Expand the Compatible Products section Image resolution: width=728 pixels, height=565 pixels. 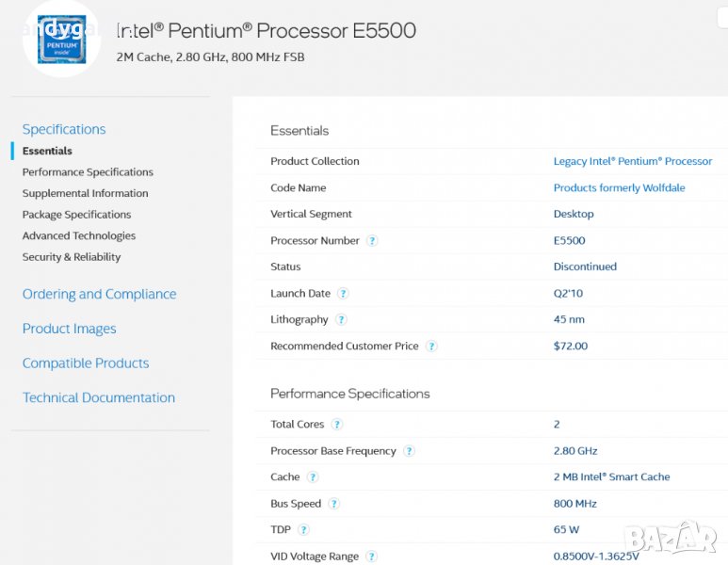[x=85, y=363]
